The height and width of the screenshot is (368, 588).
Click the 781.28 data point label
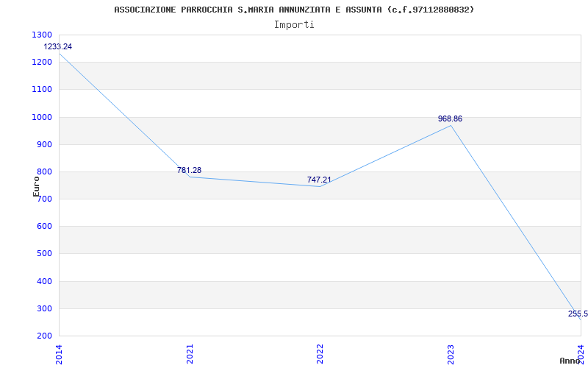coord(190,170)
